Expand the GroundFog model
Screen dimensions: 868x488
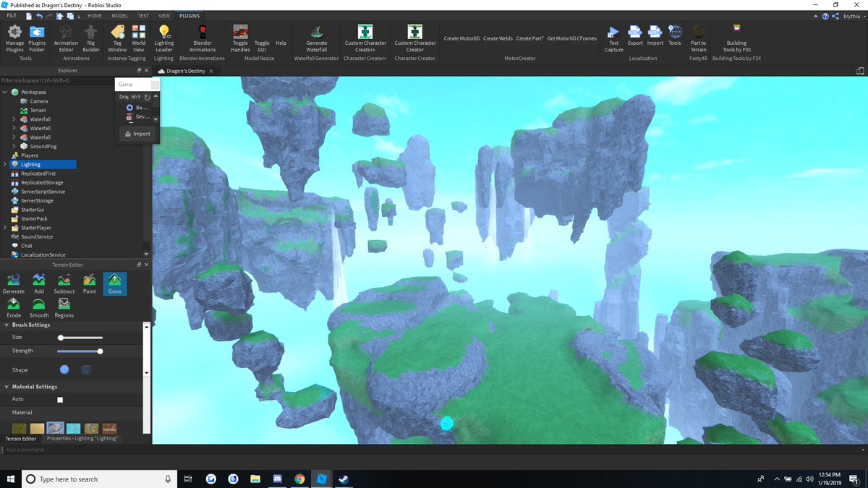click(x=14, y=147)
